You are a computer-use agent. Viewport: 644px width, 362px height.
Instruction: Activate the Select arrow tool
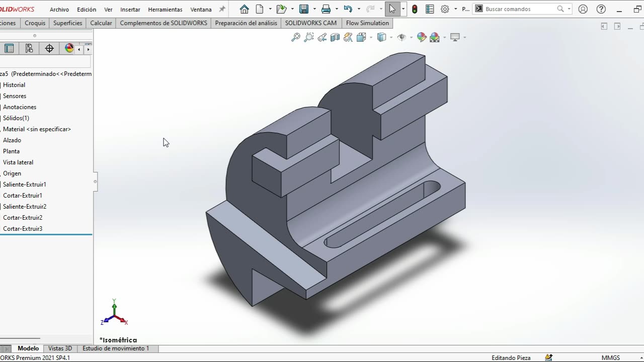(x=392, y=9)
